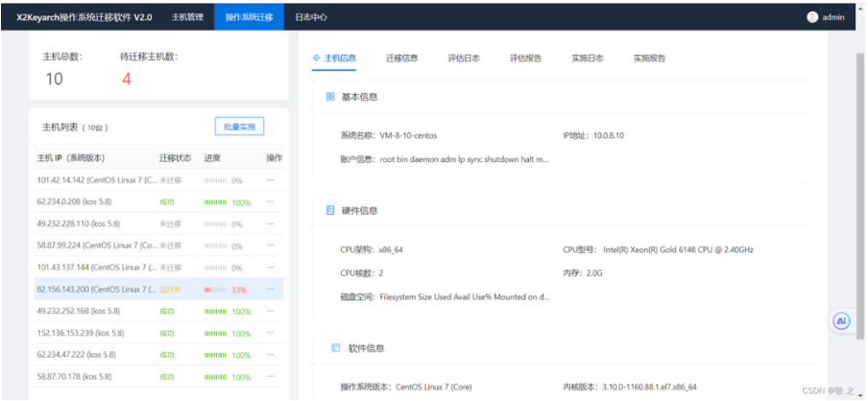Open the floating AI assistant button

(x=841, y=321)
